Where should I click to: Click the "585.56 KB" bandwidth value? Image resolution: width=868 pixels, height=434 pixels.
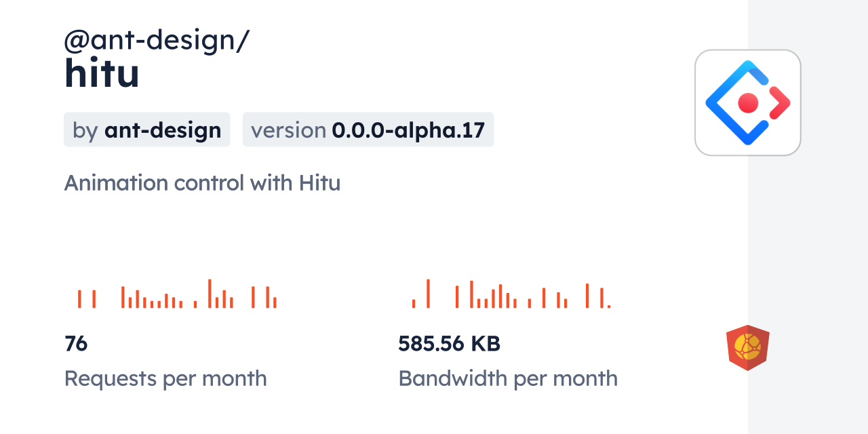pyautogui.click(x=449, y=344)
